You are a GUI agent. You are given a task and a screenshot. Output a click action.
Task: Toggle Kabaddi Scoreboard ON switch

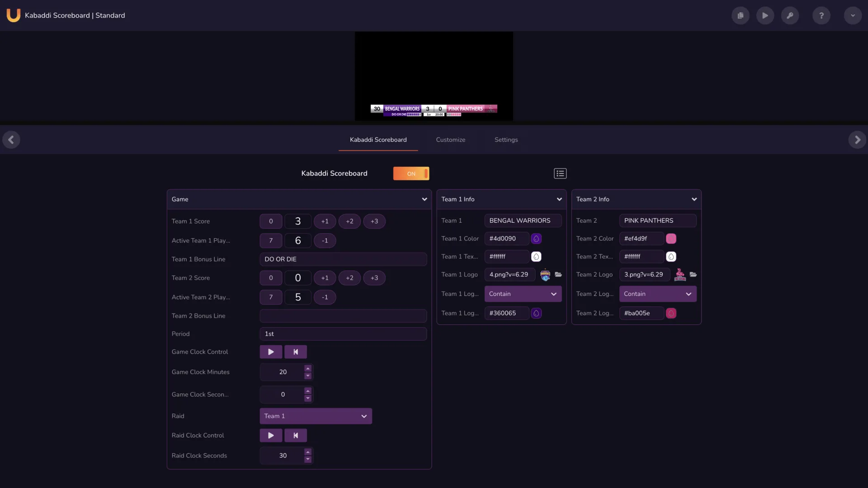pos(411,174)
